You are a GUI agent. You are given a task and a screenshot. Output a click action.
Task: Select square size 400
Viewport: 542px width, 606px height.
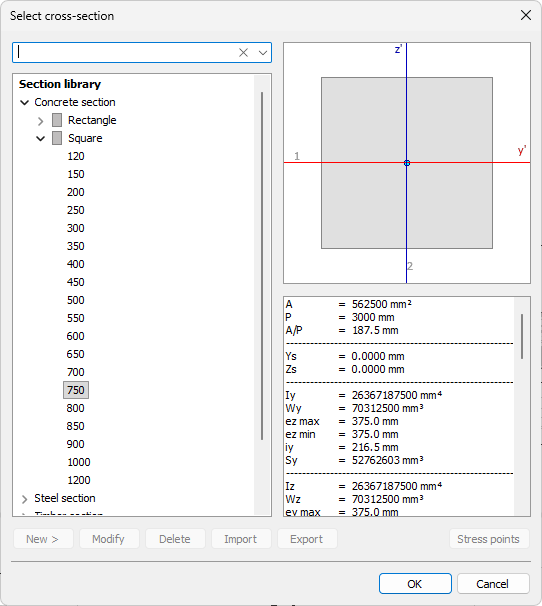(76, 264)
